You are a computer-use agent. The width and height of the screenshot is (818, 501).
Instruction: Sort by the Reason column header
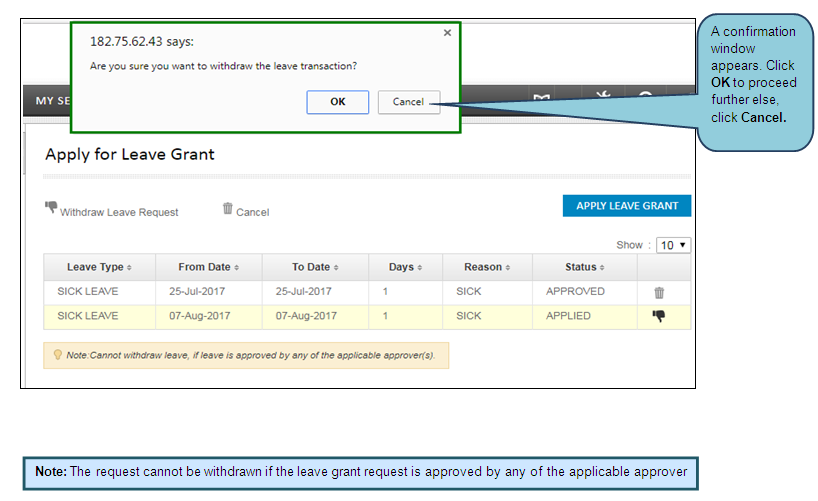tap(487, 267)
